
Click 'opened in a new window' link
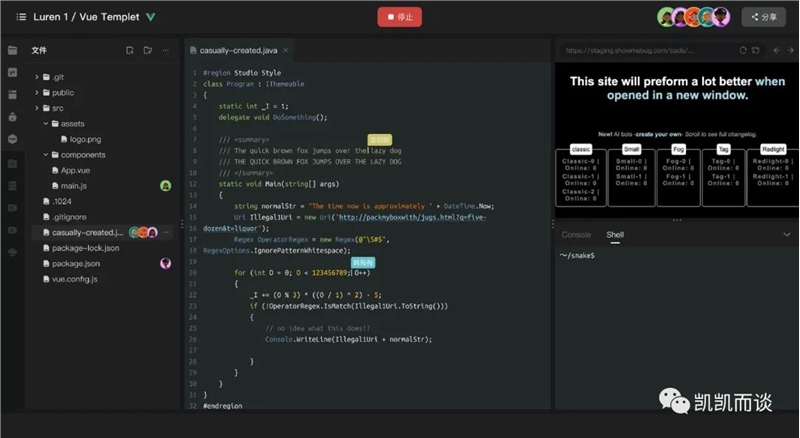point(677,95)
